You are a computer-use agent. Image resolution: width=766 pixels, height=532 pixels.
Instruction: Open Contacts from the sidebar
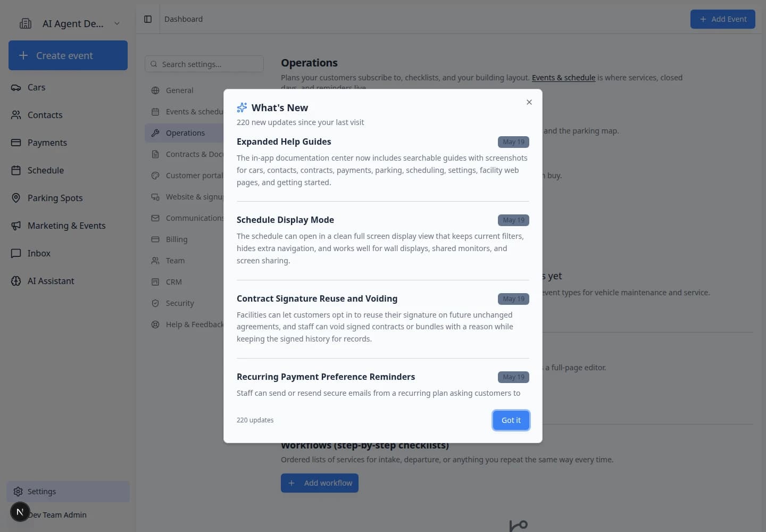68,115
